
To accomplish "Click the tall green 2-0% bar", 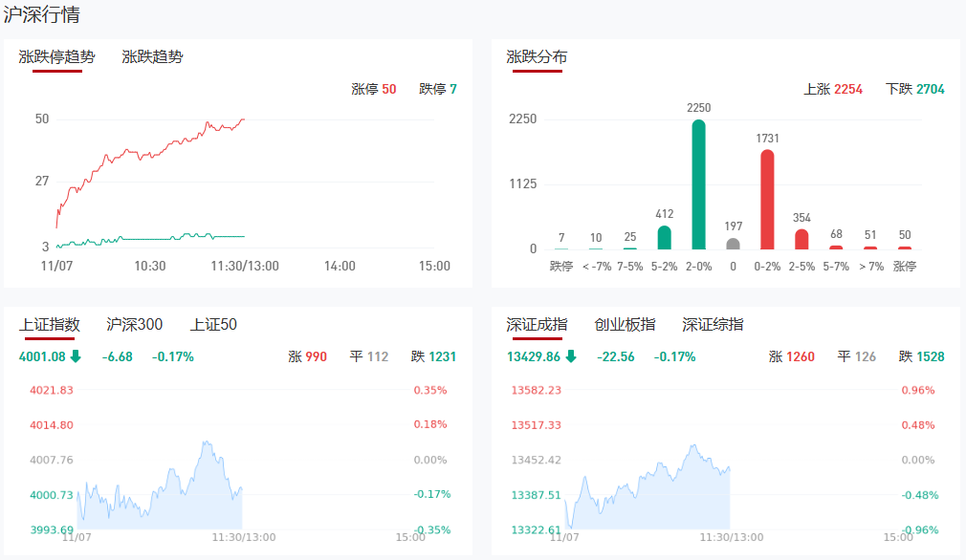I will [x=699, y=184].
